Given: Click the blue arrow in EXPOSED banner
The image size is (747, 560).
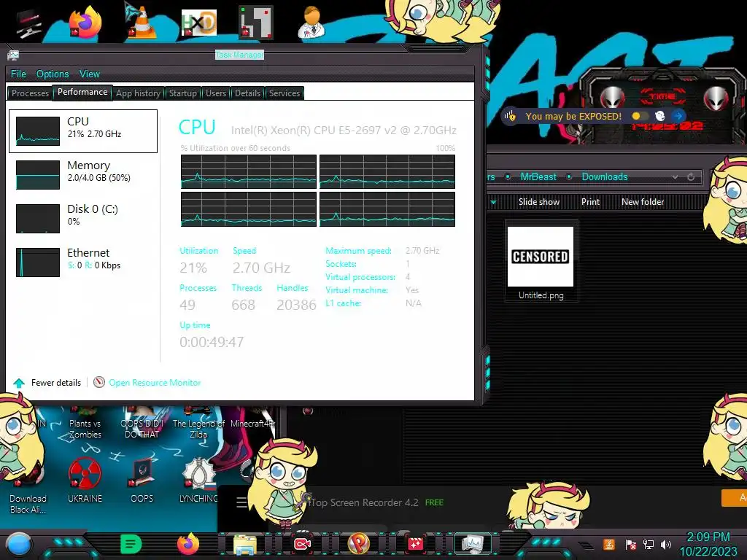Looking at the screenshot, I should tap(678, 116).
